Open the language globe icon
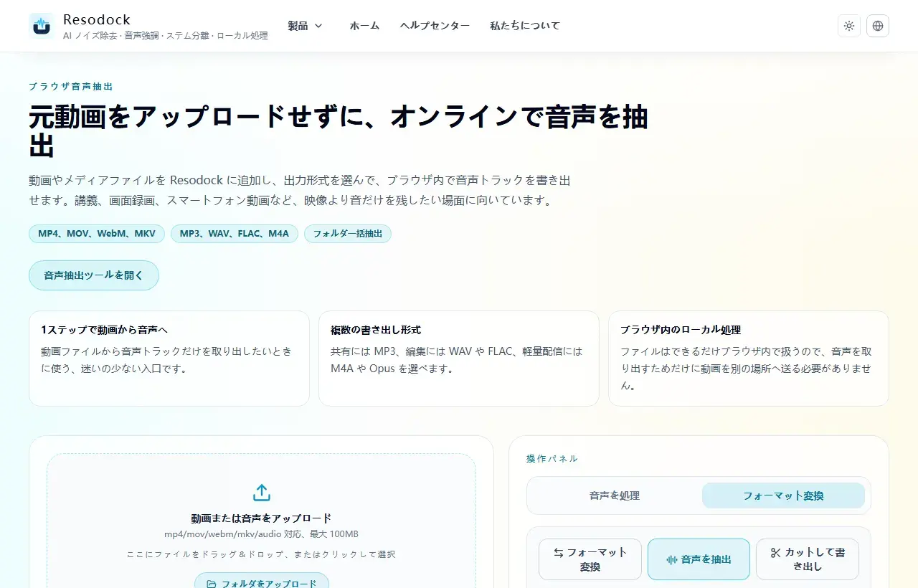The width and height of the screenshot is (918, 588). coord(878,26)
